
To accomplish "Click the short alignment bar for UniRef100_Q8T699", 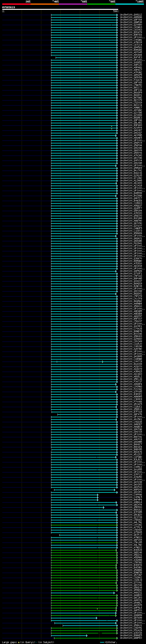I will [x=74, y=618].
